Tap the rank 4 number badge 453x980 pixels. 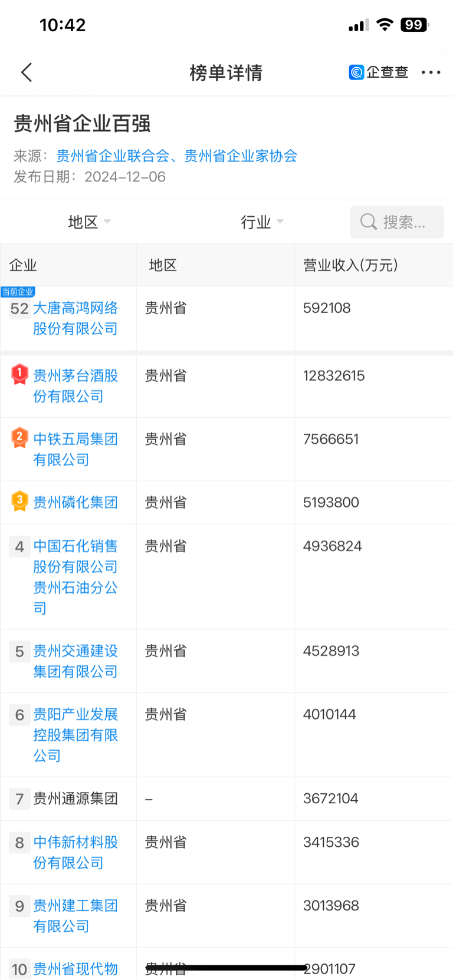point(19,547)
